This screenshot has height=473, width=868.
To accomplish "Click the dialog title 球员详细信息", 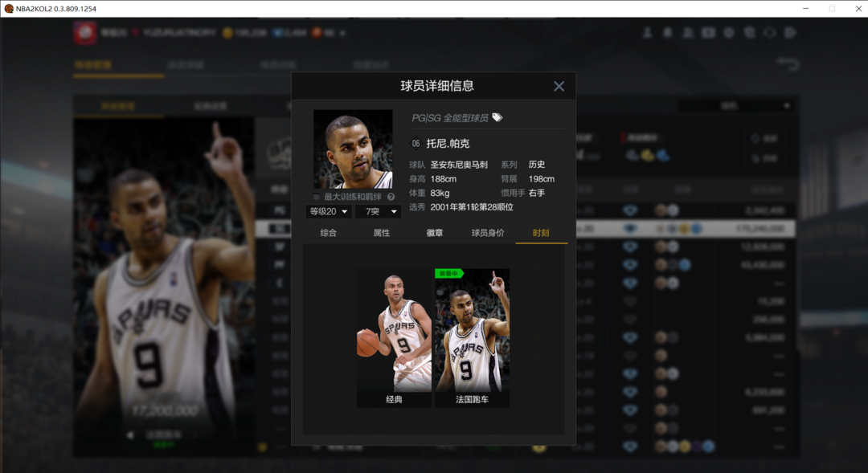I will pos(437,86).
